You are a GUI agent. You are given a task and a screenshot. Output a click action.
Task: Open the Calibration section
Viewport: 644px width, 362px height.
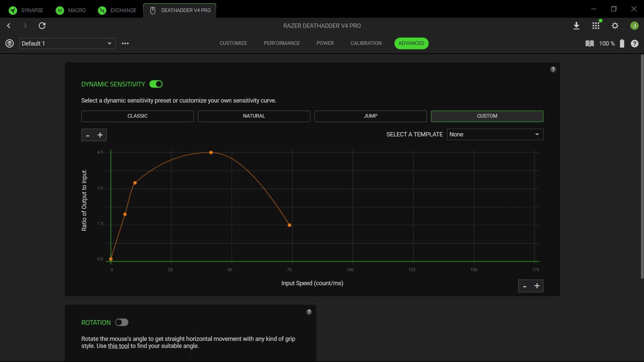pos(366,43)
